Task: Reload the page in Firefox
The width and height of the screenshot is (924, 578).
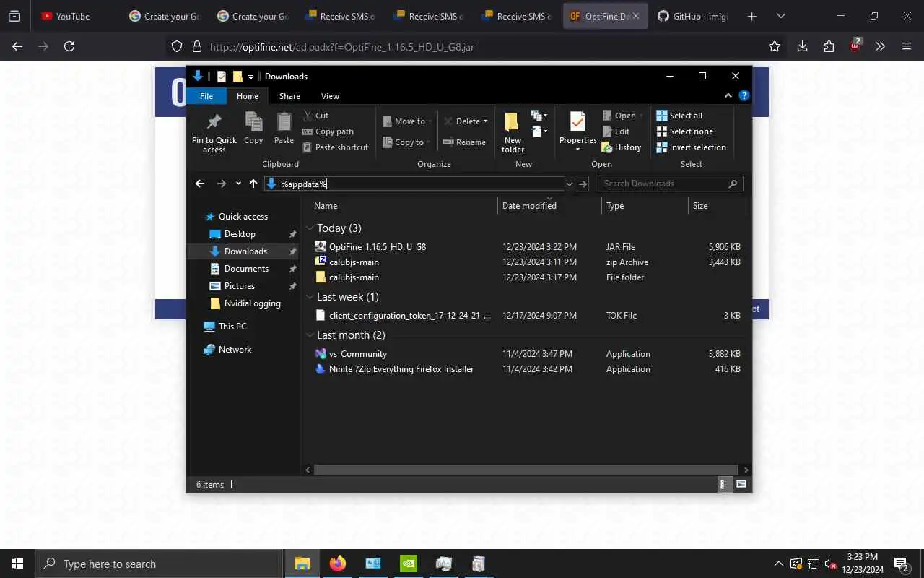Action: [x=69, y=46]
